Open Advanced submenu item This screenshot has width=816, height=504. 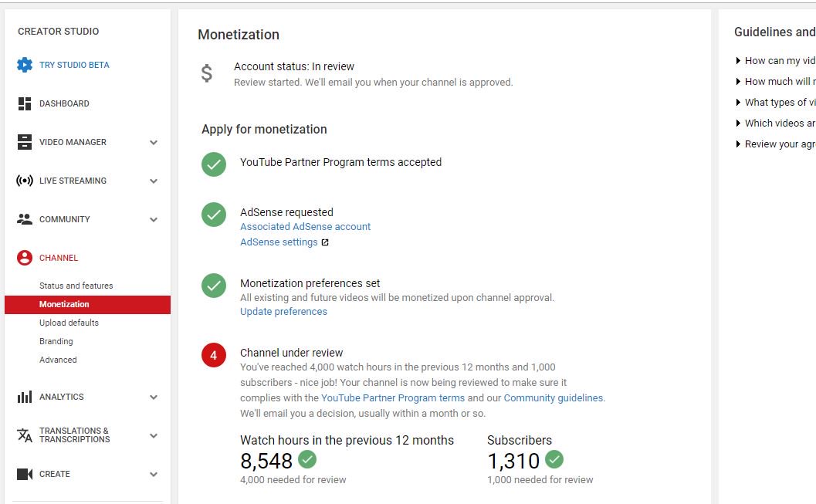[58, 360]
